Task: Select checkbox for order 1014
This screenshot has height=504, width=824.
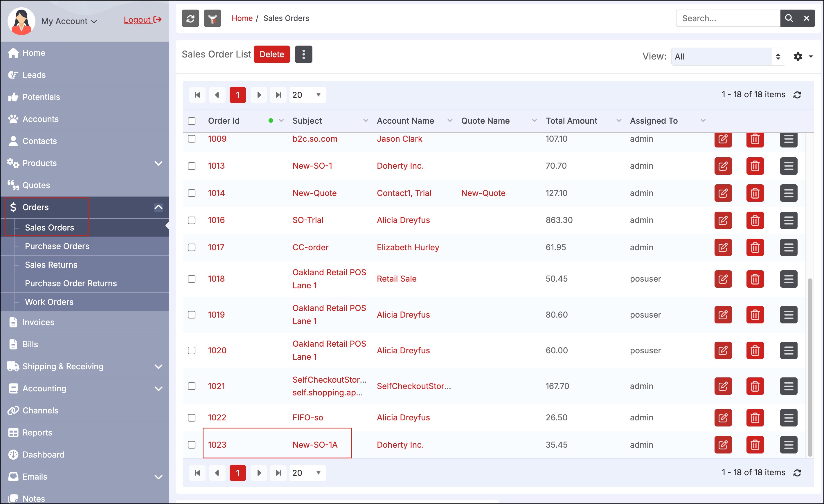Action: [x=192, y=193]
